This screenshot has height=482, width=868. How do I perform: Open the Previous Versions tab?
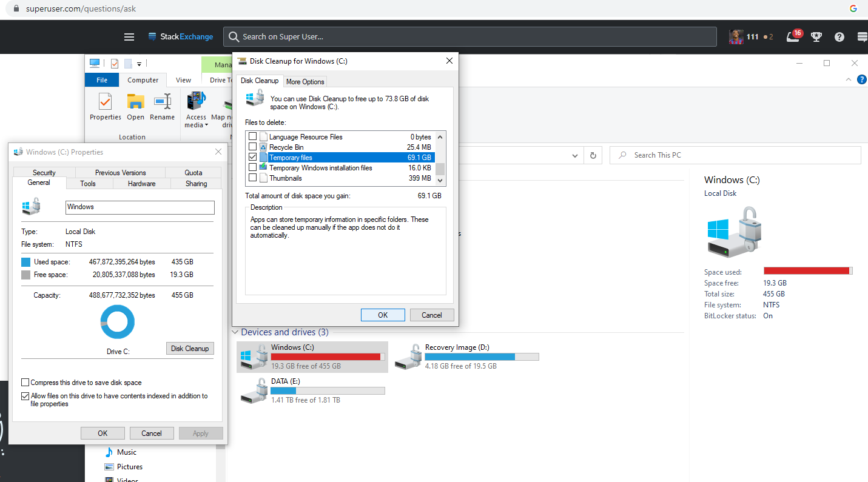[x=121, y=173]
